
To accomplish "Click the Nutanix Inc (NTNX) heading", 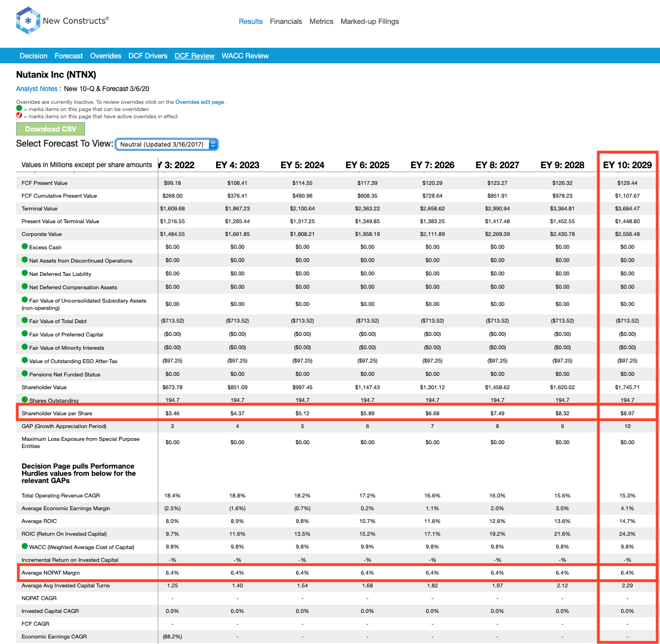I will 56,75.
